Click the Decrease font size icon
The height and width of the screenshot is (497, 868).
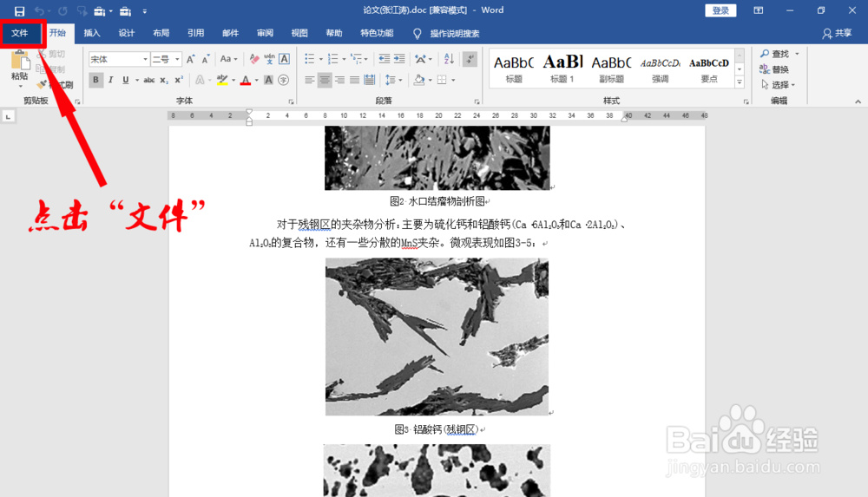pos(206,59)
